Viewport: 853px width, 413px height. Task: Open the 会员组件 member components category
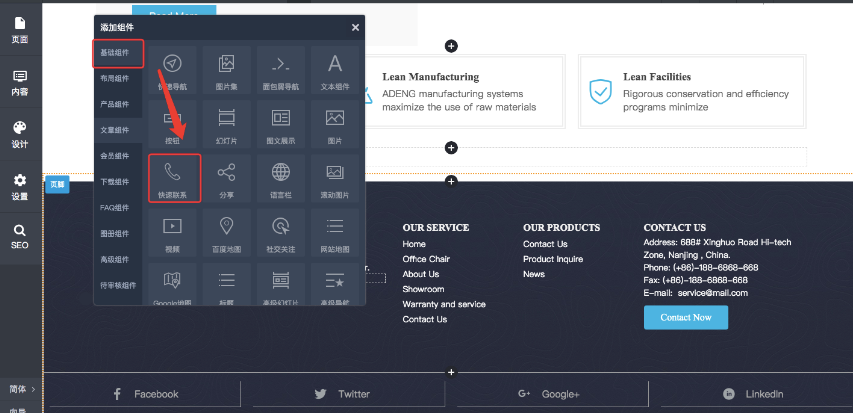(116, 156)
